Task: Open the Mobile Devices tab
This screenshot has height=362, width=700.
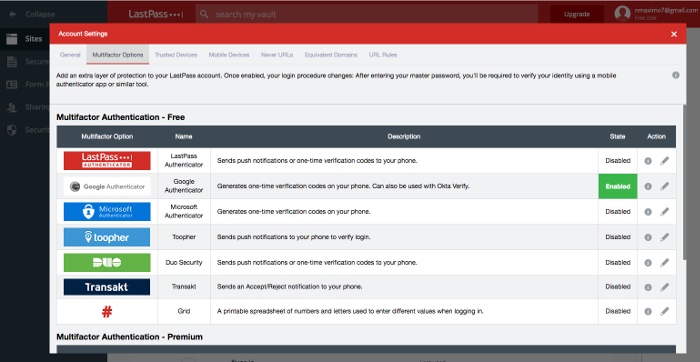Action: (x=229, y=55)
